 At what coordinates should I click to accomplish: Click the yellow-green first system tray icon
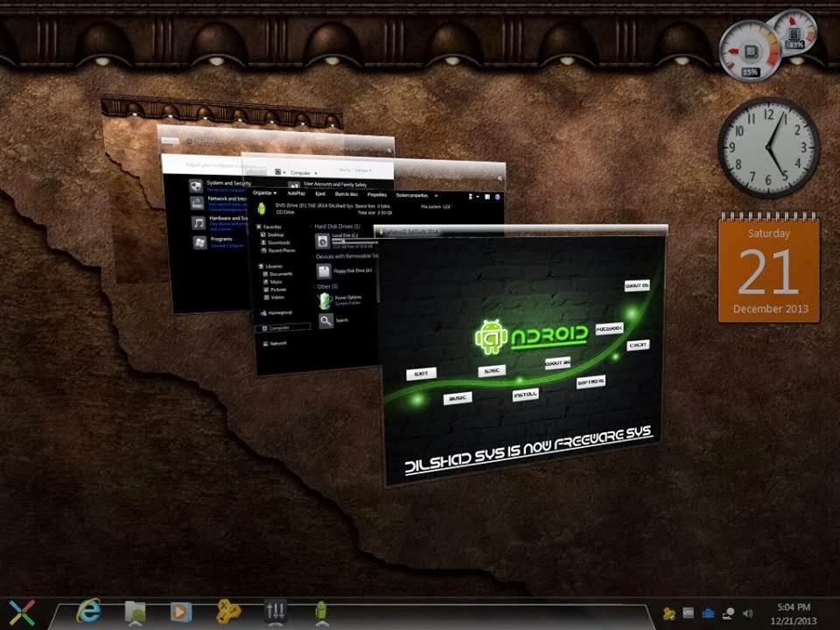(668, 613)
